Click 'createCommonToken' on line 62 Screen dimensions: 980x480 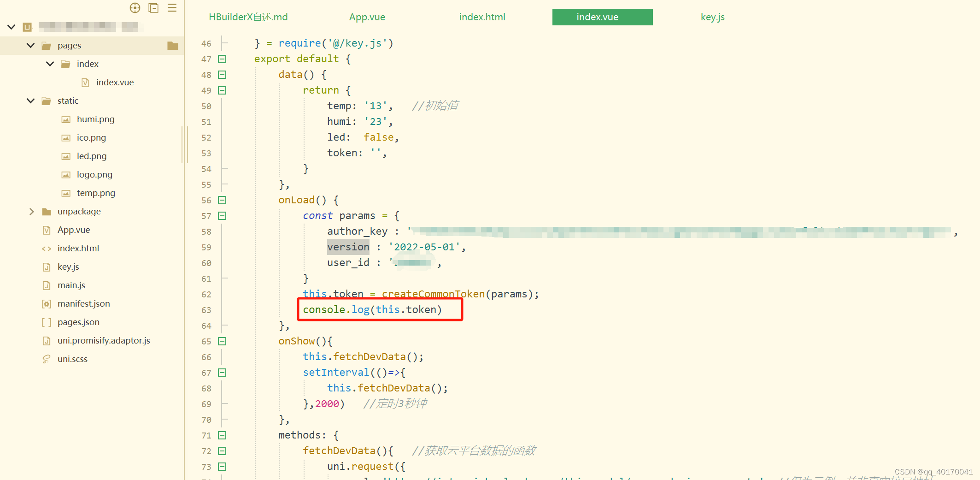(x=433, y=294)
